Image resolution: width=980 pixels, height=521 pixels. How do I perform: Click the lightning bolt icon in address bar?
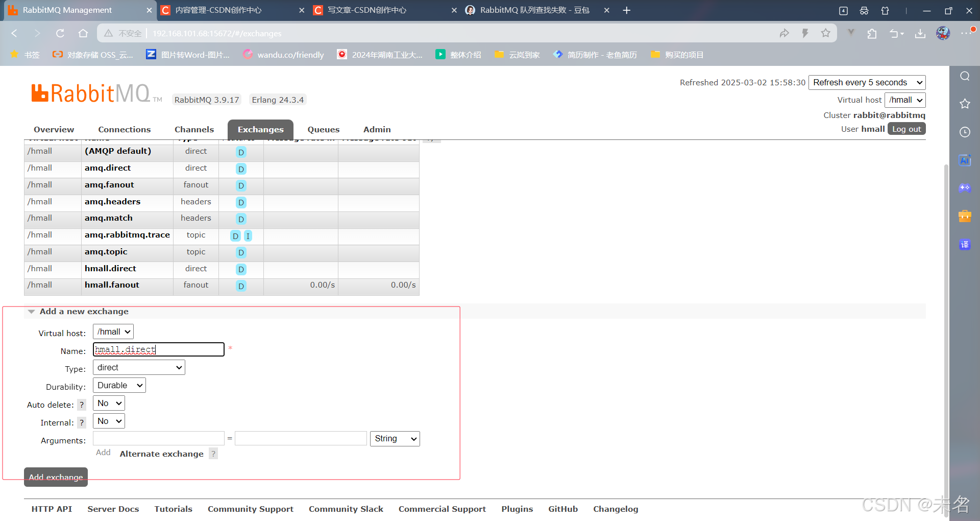coord(805,33)
